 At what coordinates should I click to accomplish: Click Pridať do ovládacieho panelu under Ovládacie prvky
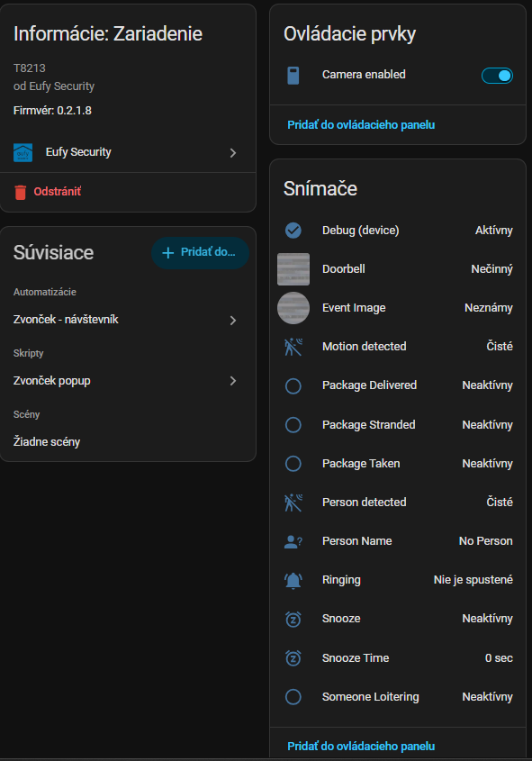361,124
